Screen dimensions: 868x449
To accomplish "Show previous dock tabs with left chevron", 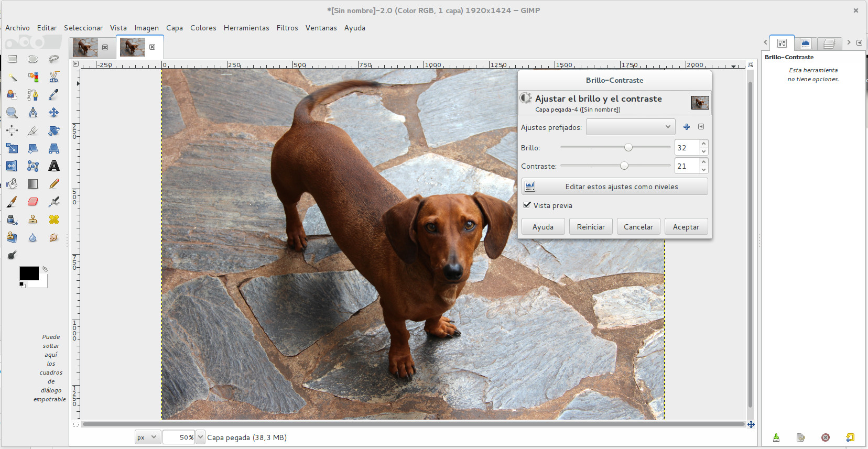I will click(x=765, y=42).
